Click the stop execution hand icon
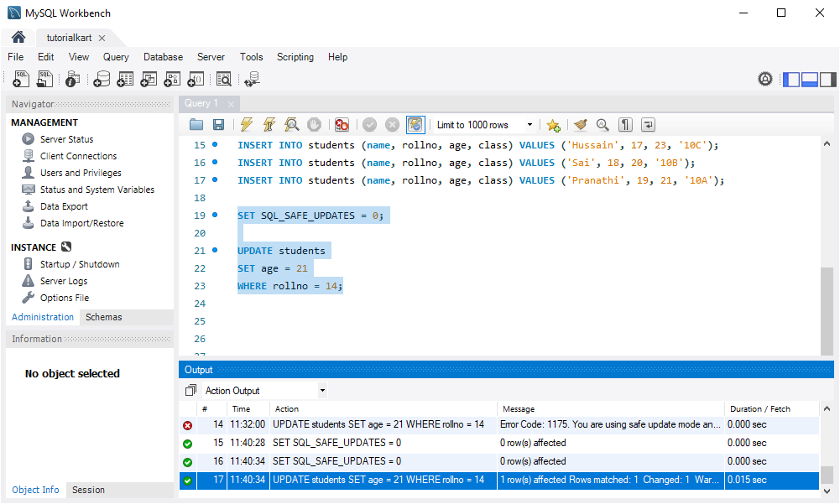840x504 pixels. [314, 125]
